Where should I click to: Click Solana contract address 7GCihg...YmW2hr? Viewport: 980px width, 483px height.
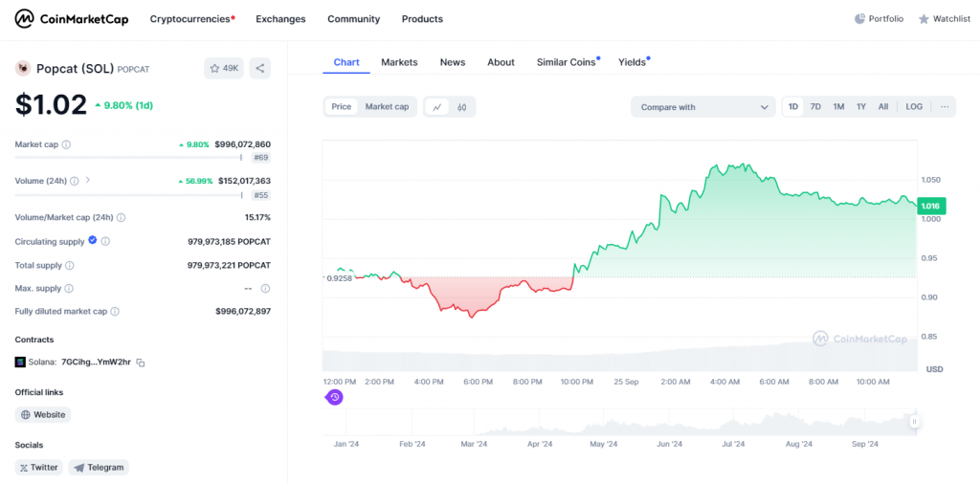97,362
